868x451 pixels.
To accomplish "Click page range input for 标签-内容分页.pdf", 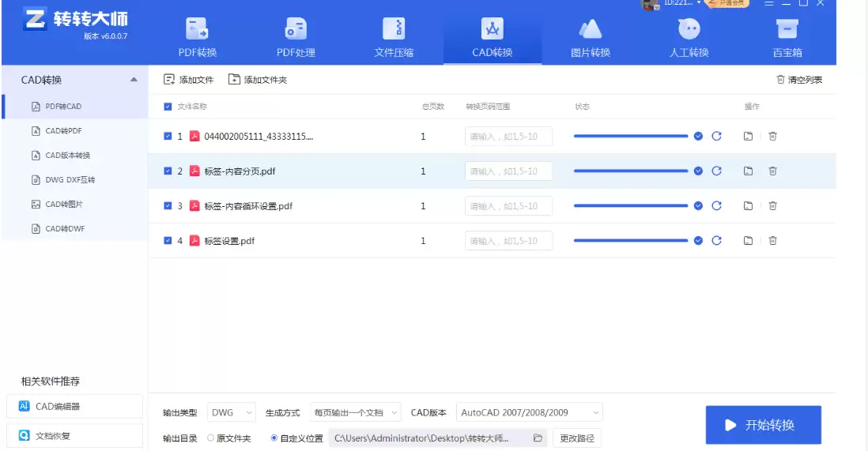I will pos(508,171).
